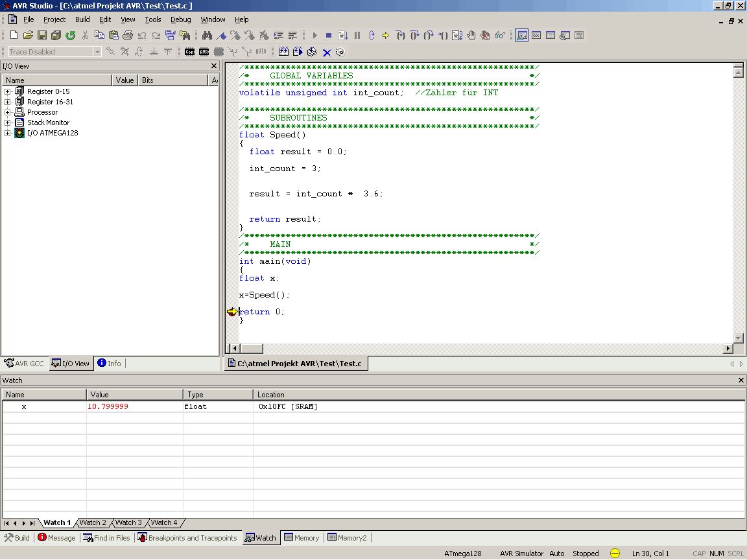Viewport: 747px width, 560px height.
Task: Click the Quickwatch glasses icon
Action: pos(500,35)
